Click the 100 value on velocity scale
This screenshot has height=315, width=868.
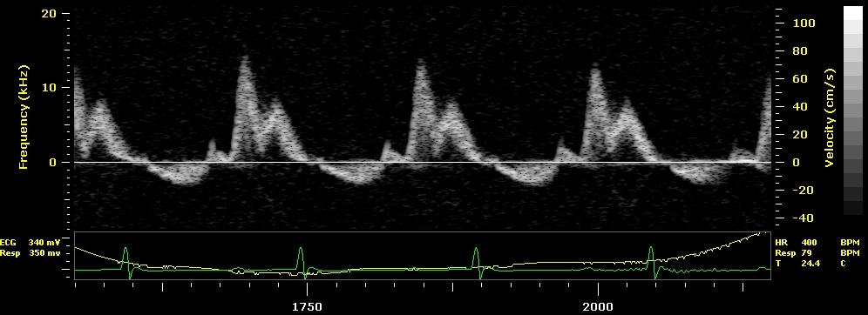point(804,23)
